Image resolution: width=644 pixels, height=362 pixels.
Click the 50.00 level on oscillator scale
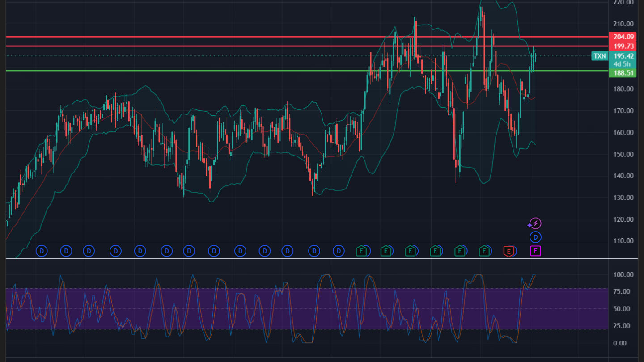pyautogui.click(x=623, y=309)
